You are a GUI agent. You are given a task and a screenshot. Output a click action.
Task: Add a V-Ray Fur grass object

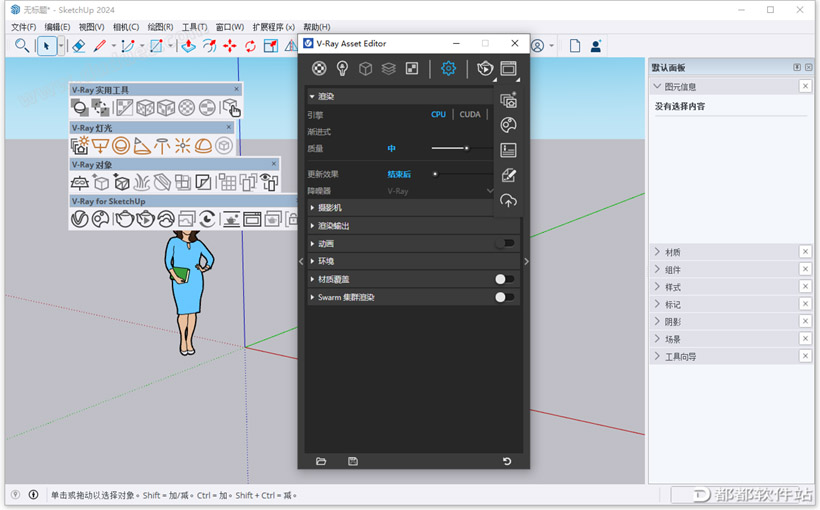(x=142, y=182)
